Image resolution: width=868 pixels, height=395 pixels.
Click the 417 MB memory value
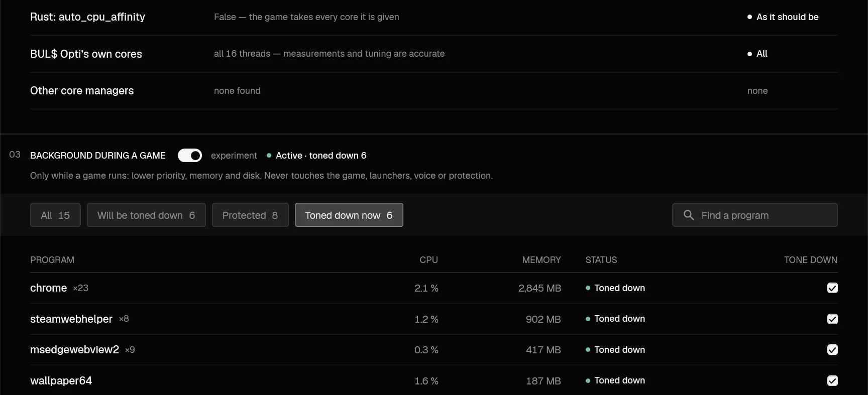pyautogui.click(x=543, y=350)
